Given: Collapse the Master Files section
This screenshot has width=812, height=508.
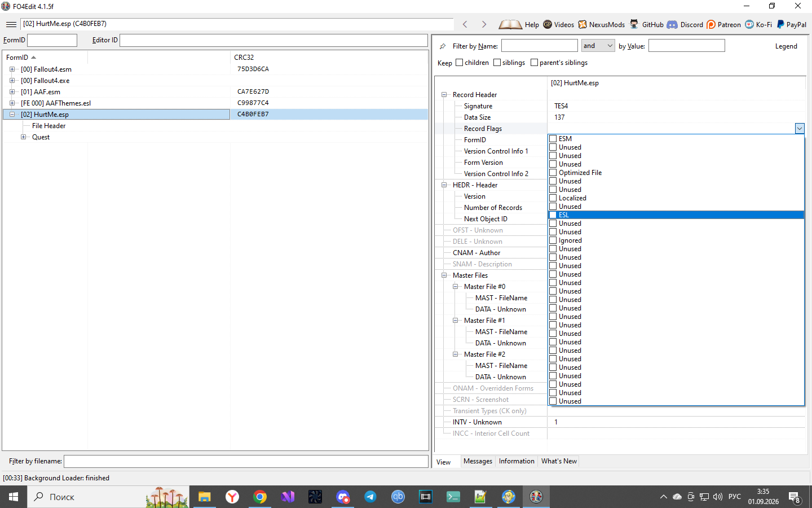Looking at the screenshot, I should [444, 275].
